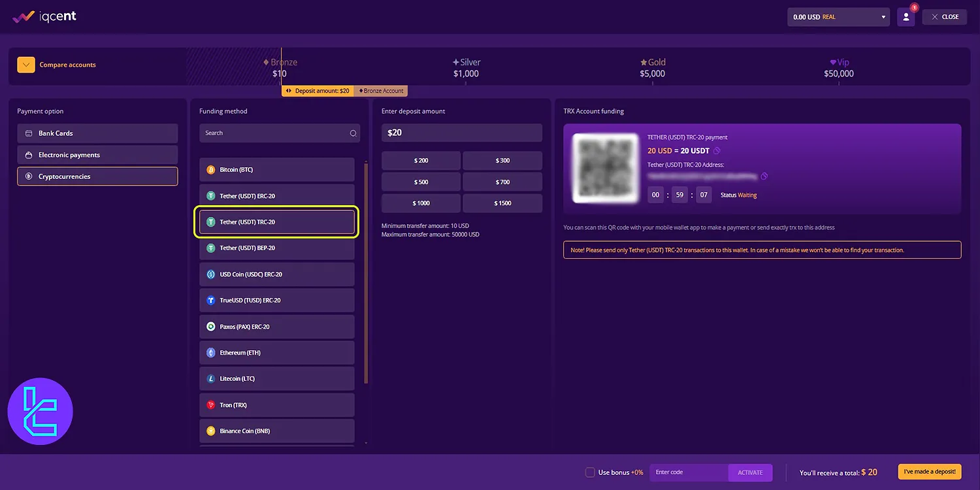The height and width of the screenshot is (490, 980).
Task: Open the user profile icon
Action: coord(906,17)
